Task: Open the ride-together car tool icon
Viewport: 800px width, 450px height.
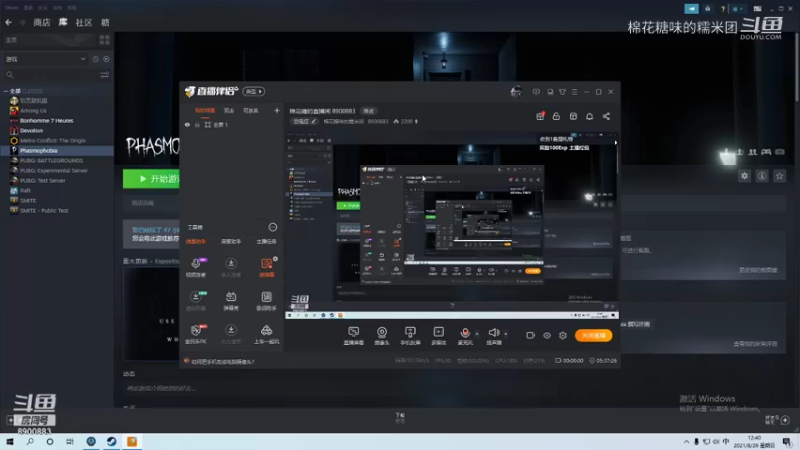Action: pos(266,334)
